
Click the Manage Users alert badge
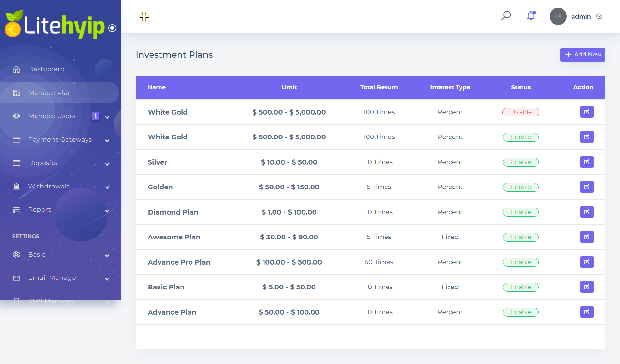(96, 116)
